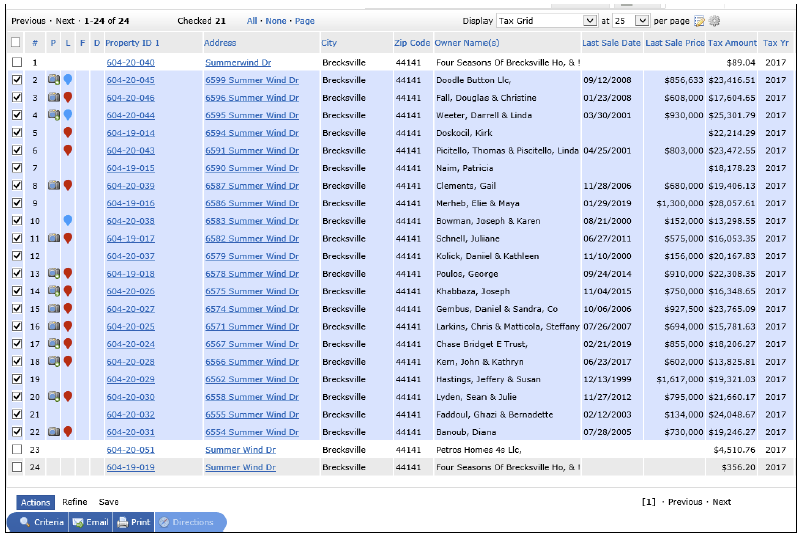
Task: Open photos icon for 6554 Summer Wind Dr
Action: [x=54, y=432]
